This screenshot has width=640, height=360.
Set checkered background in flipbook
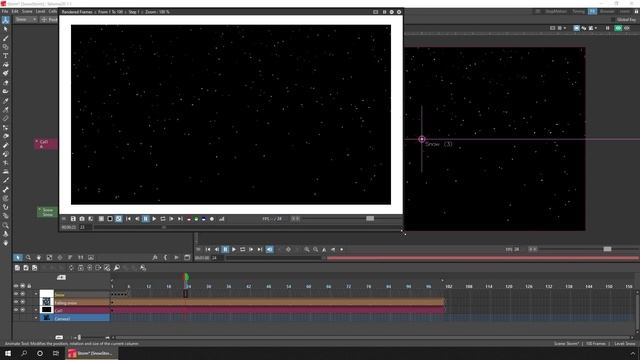[118, 219]
